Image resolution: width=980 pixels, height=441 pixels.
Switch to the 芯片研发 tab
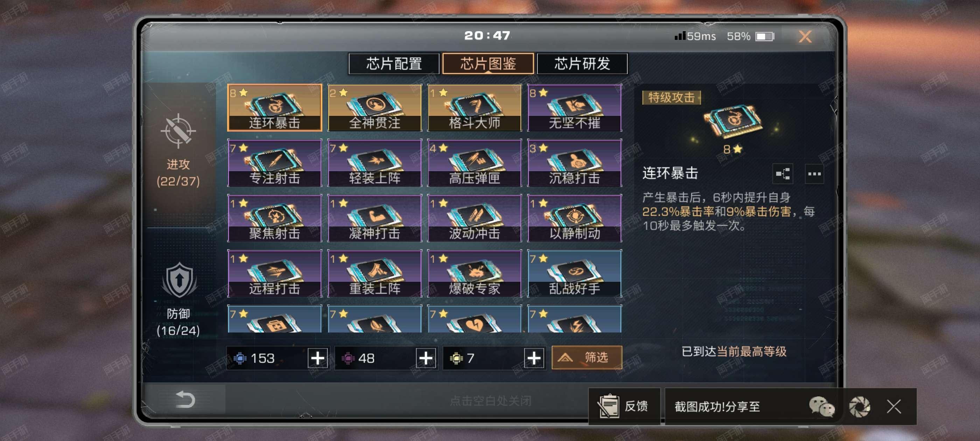582,64
